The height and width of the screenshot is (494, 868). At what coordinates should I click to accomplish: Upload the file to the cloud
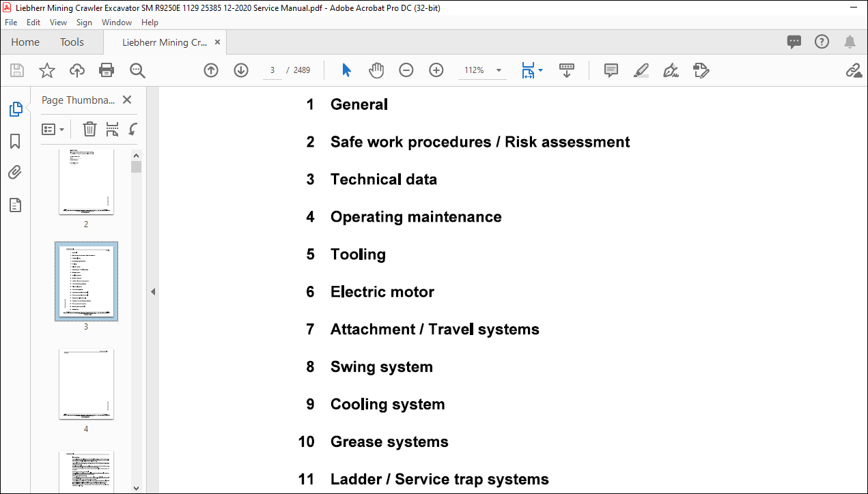point(77,70)
